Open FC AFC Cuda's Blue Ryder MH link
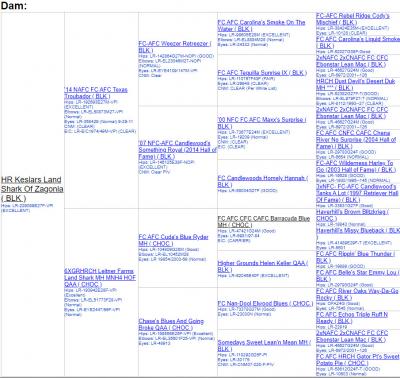 (x=173, y=240)
